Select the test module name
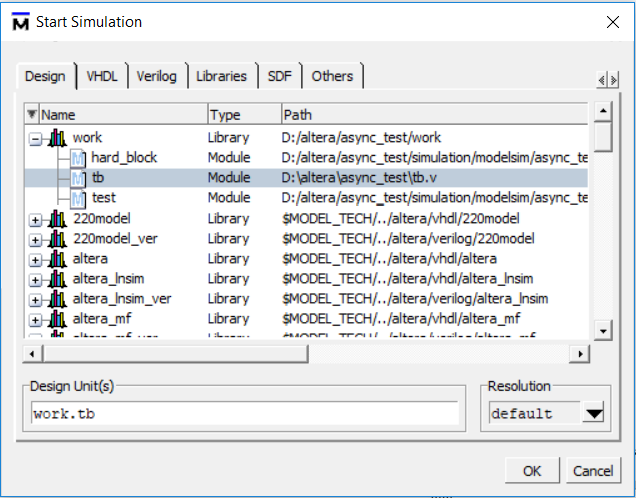 (x=104, y=198)
